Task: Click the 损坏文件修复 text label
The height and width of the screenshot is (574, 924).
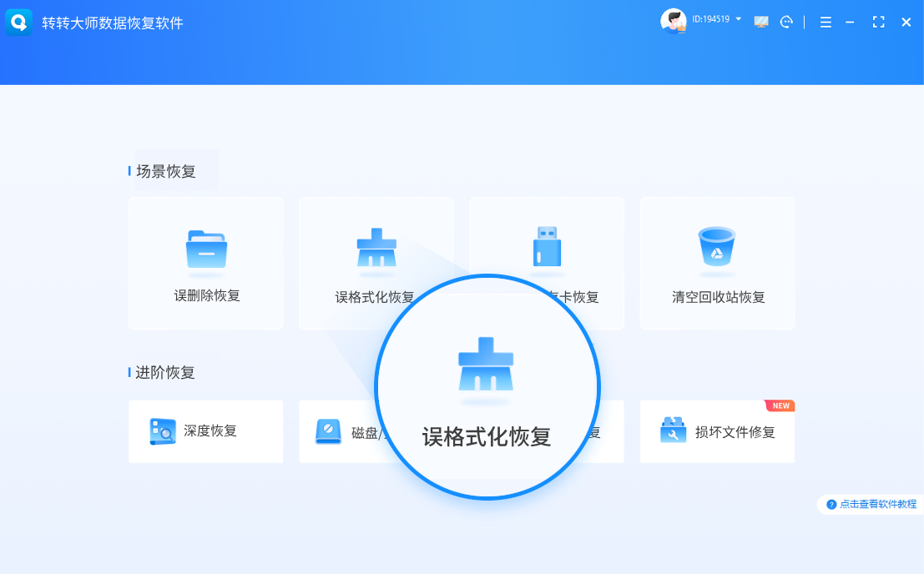Action: pyautogui.click(x=735, y=432)
